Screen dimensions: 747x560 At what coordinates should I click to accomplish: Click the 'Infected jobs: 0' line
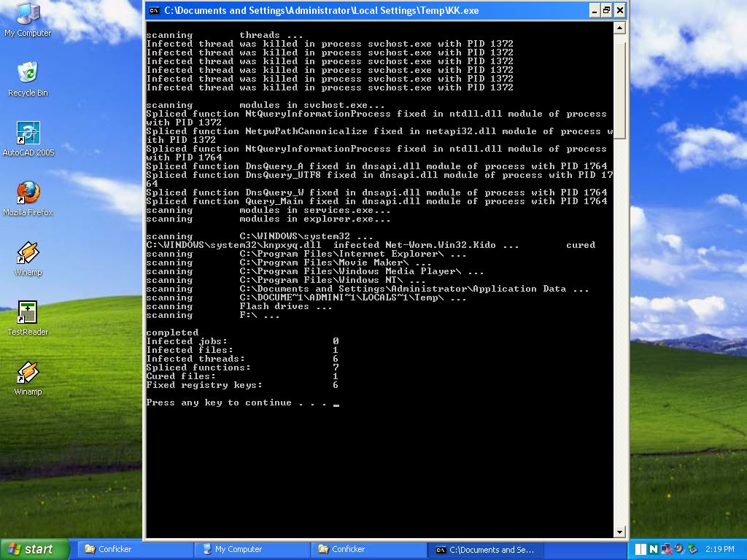pos(242,341)
